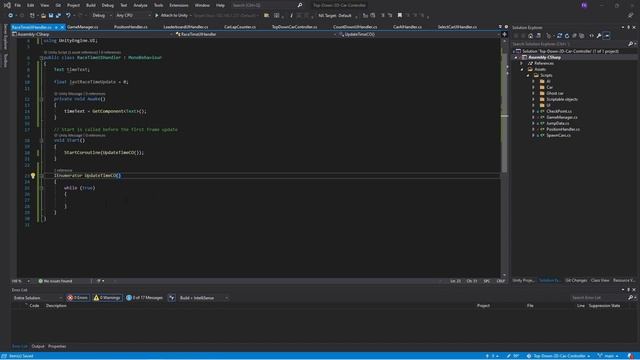Toggle the 0 of 17 Messages filter
This screenshot has height=360, width=640.
(x=144, y=298)
